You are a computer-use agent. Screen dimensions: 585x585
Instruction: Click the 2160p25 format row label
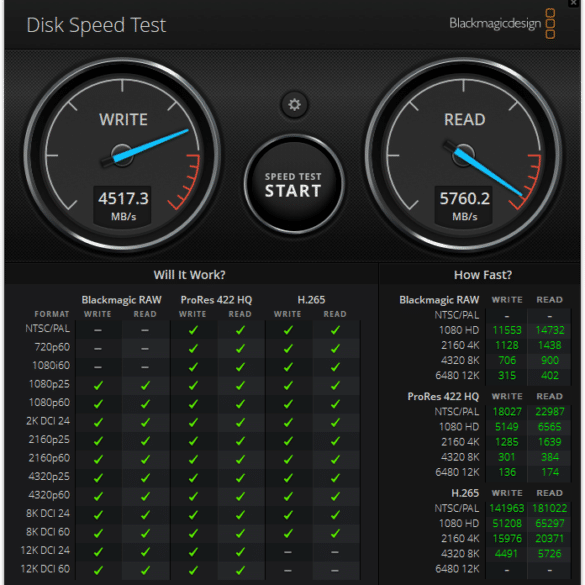tap(49, 439)
